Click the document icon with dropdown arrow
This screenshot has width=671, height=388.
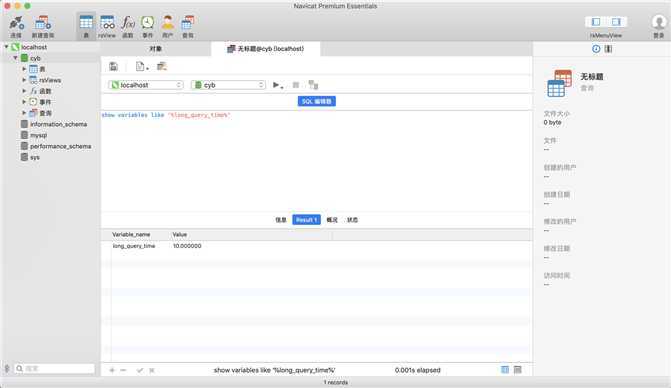tap(142, 66)
